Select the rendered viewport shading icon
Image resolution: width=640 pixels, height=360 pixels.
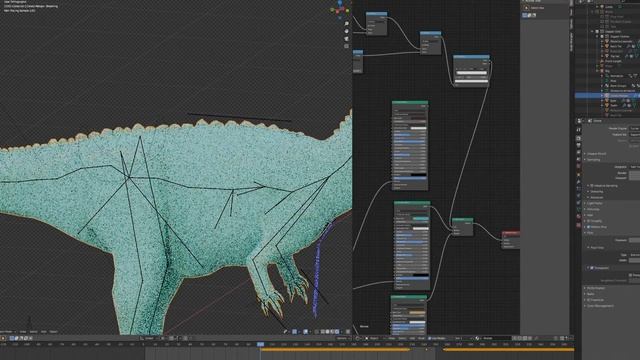[x=337, y=332]
